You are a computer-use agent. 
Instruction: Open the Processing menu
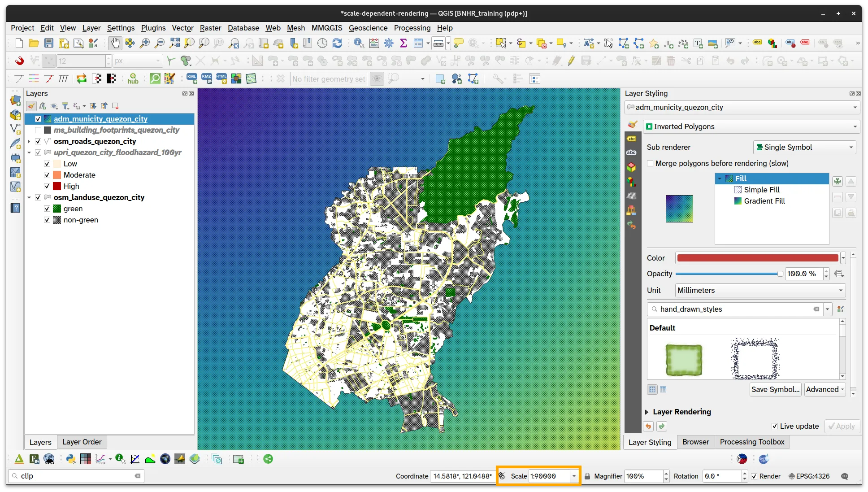[412, 28]
